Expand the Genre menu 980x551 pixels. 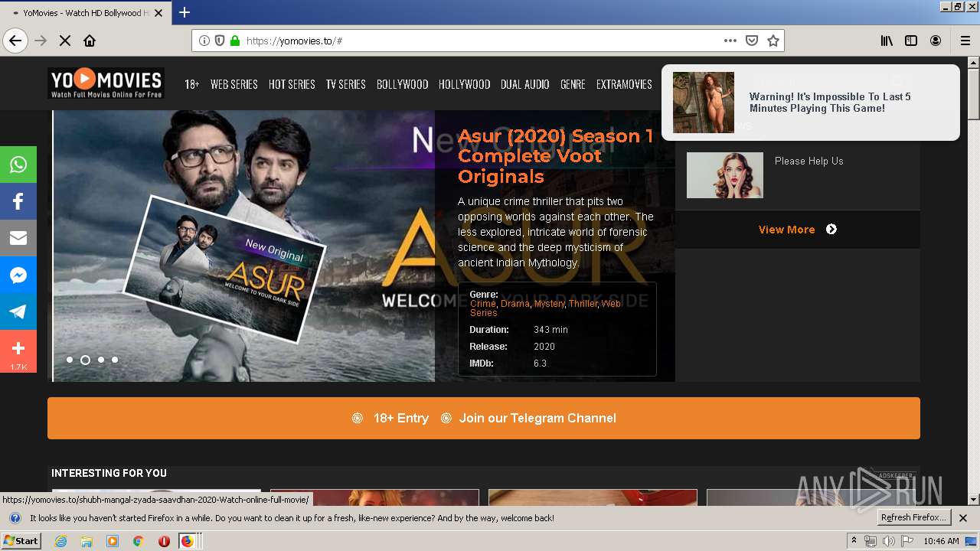coord(573,84)
